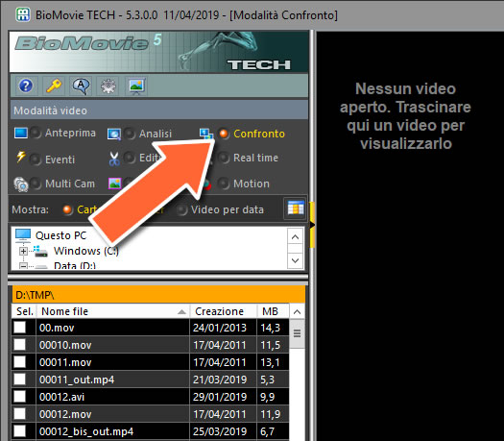Sort by the Nome file column header
This screenshot has height=441, width=504.
(113, 311)
